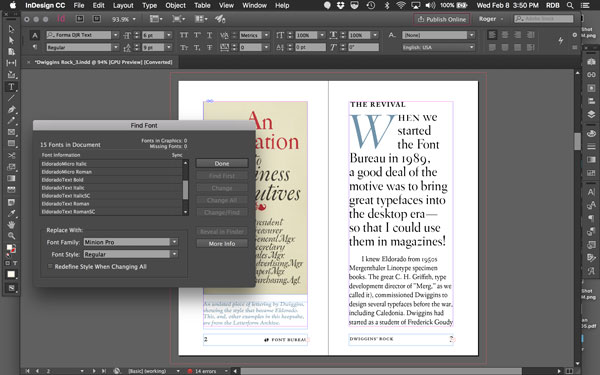
Task: Open the zoom level dropdown at 93.9%
Action: click(x=134, y=19)
